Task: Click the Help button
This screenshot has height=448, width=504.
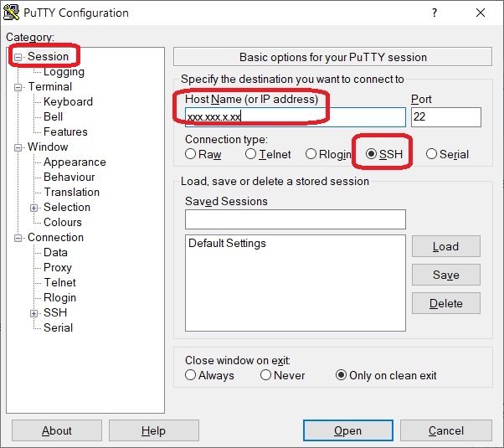Action: pyautogui.click(x=154, y=430)
